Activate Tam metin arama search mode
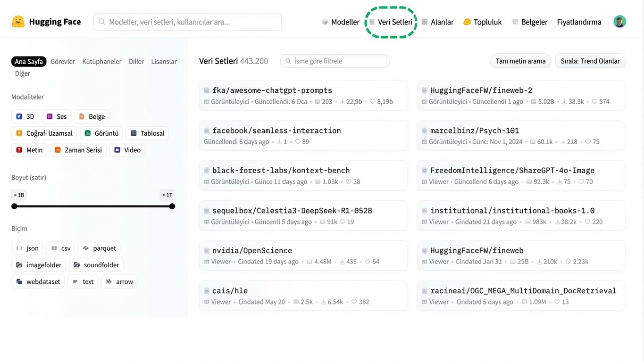The image size is (644, 362). pos(520,61)
